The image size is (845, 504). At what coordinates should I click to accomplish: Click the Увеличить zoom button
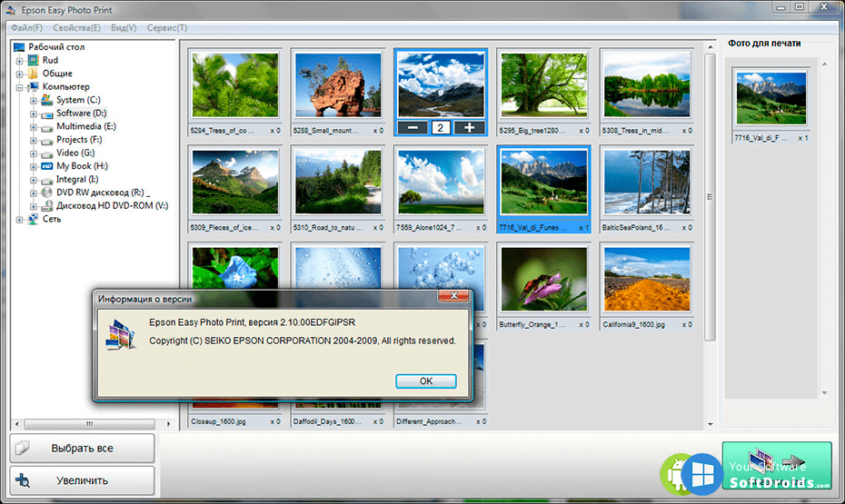point(83,480)
